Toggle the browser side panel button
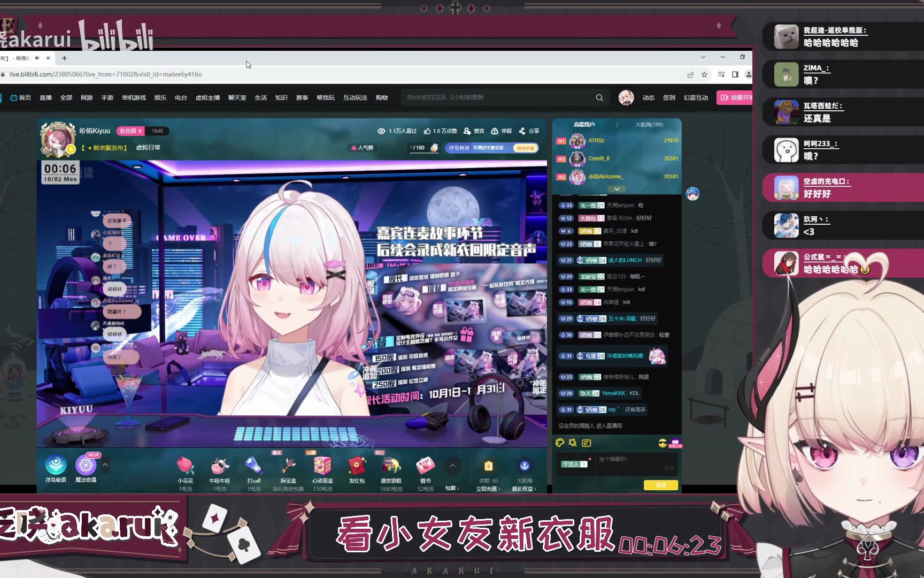 pos(735,74)
